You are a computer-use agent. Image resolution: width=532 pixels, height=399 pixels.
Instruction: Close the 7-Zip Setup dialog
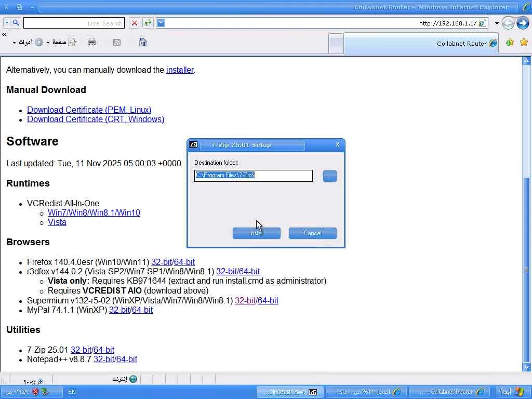point(337,144)
